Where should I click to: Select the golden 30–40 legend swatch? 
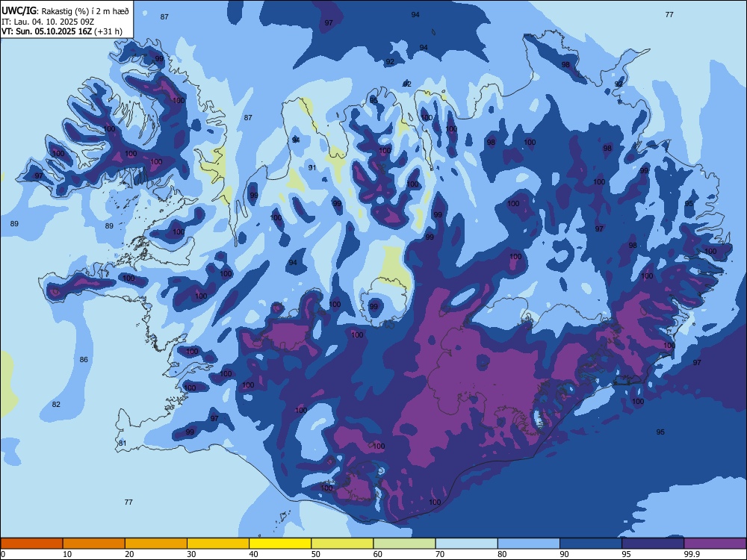[218, 544]
